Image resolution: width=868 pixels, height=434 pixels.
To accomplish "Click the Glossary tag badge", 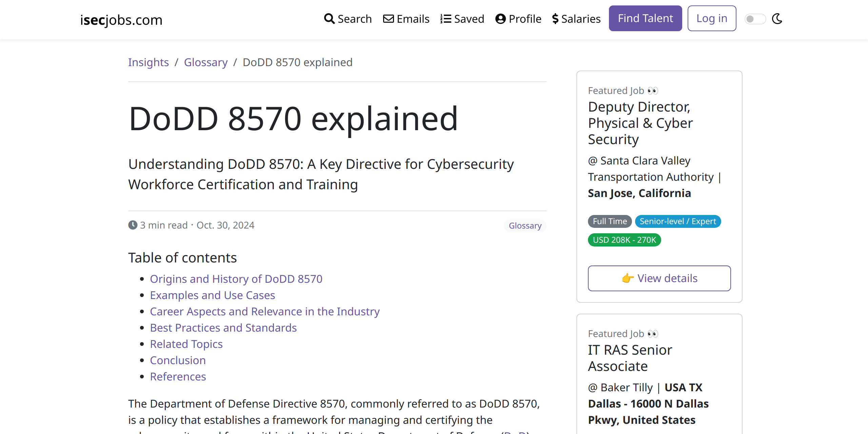I will click(525, 225).
